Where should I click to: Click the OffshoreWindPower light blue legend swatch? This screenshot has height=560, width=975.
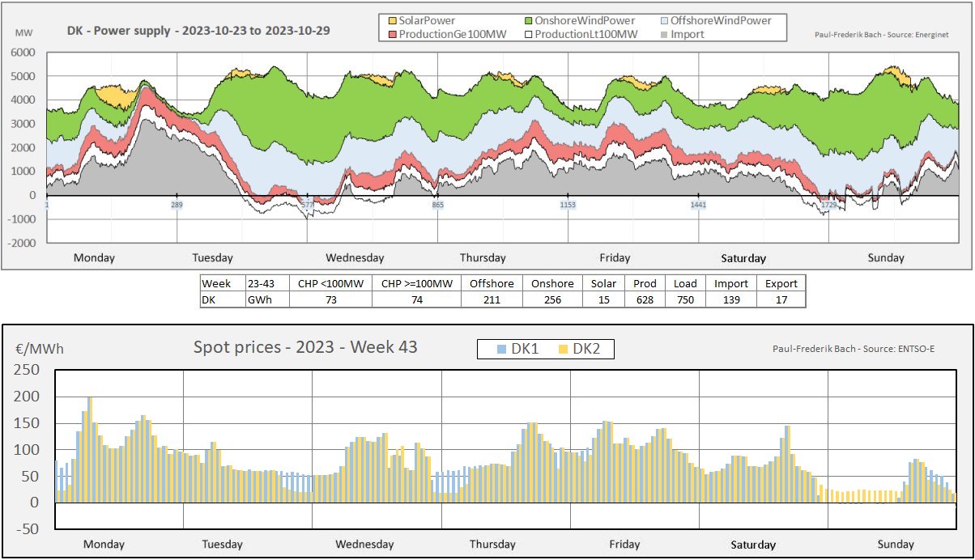point(665,20)
